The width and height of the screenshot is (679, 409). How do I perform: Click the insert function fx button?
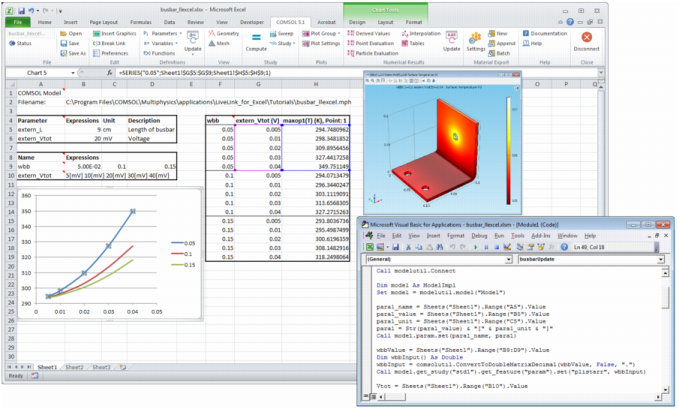(x=110, y=73)
